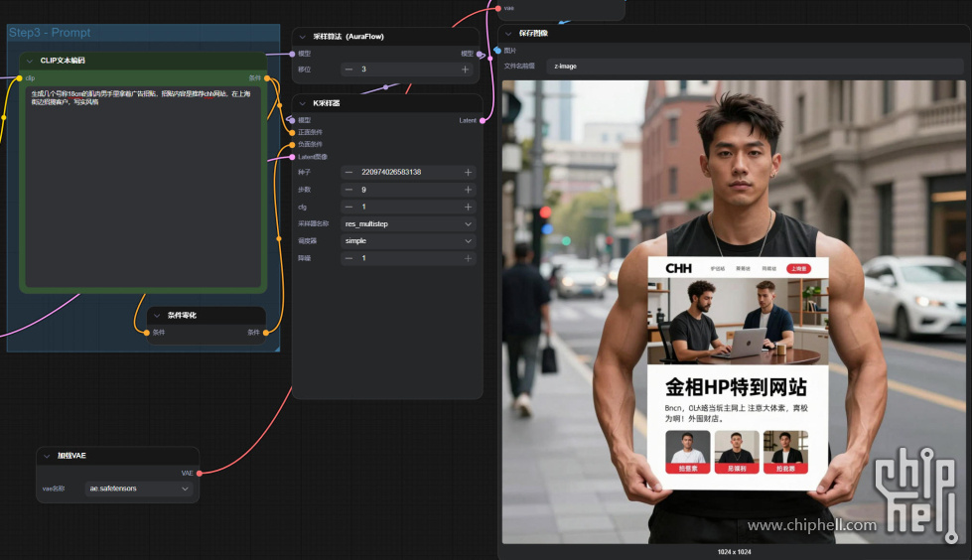Collapse the 保存图像 node

pyautogui.click(x=508, y=33)
